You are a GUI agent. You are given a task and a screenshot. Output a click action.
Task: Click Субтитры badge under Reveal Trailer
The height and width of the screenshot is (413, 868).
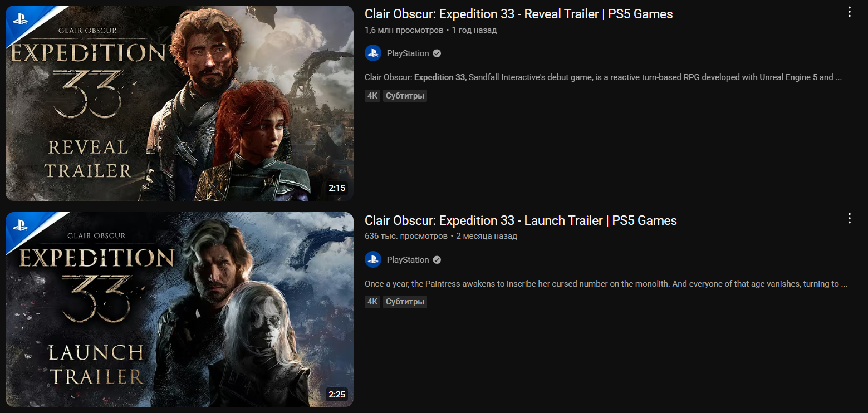pyautogui.click(x=405, y=96)
